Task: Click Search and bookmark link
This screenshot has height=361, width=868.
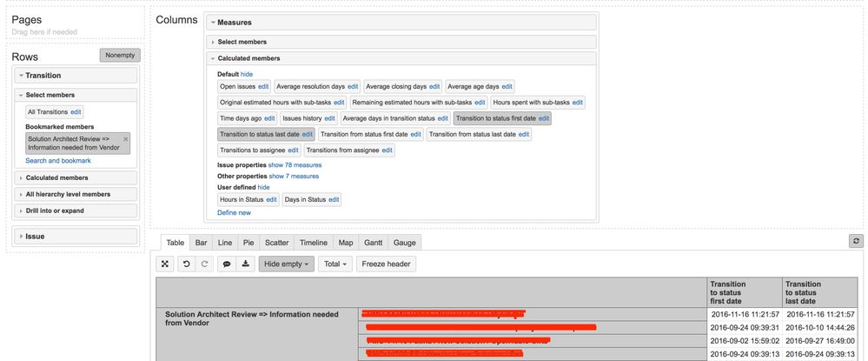Action: point(58,161)
